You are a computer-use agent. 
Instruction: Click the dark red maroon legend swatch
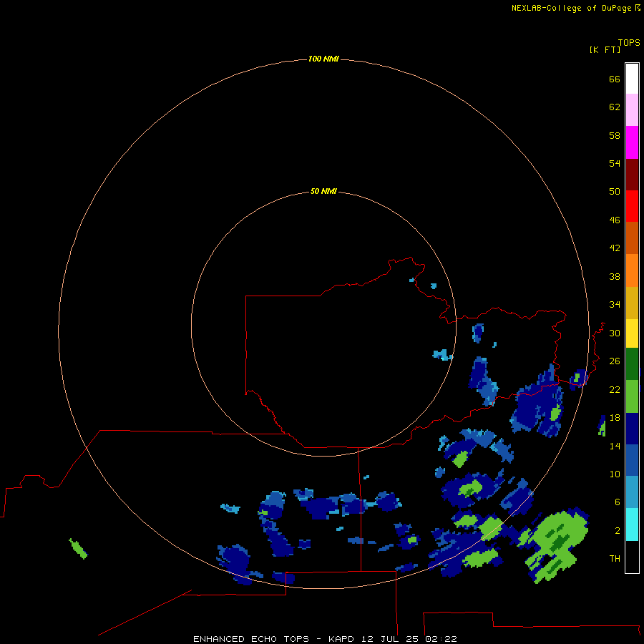pyautogui.click(x=632, y=174)
